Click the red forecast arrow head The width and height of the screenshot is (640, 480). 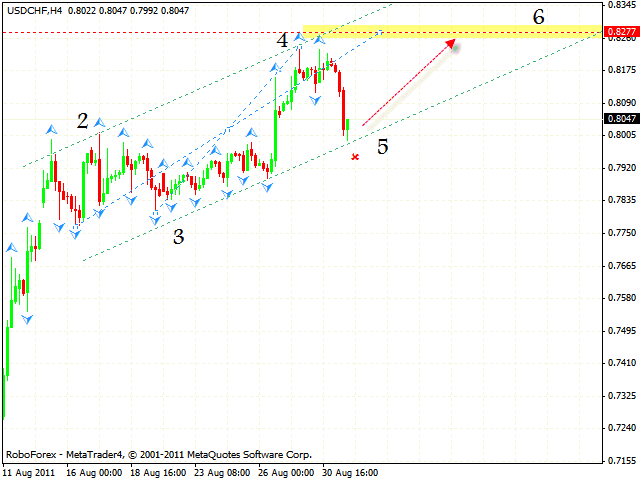tap(452, 43)
